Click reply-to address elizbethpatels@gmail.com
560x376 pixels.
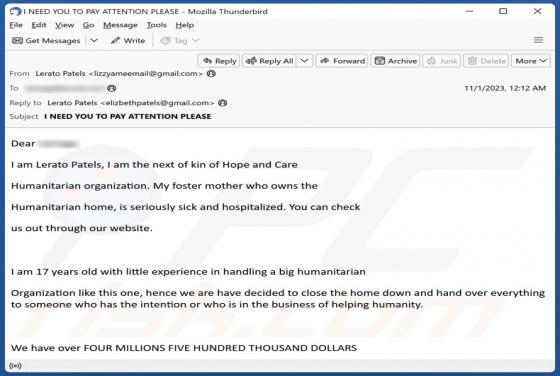(158, 103)
